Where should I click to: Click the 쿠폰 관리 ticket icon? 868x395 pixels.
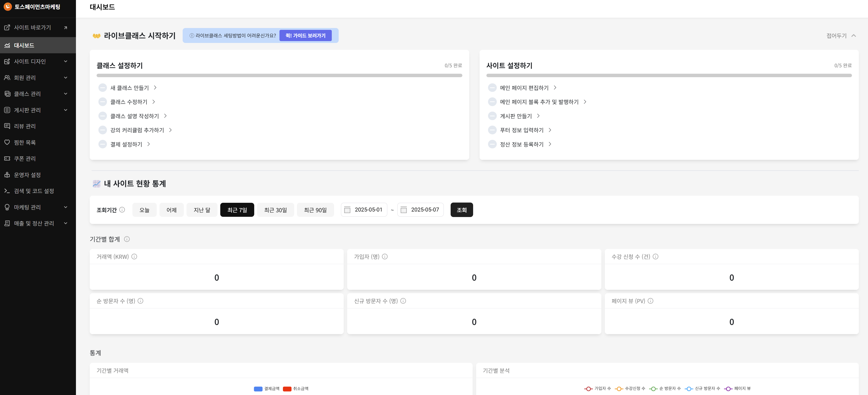pyautogui.click(x=7, y=158)
